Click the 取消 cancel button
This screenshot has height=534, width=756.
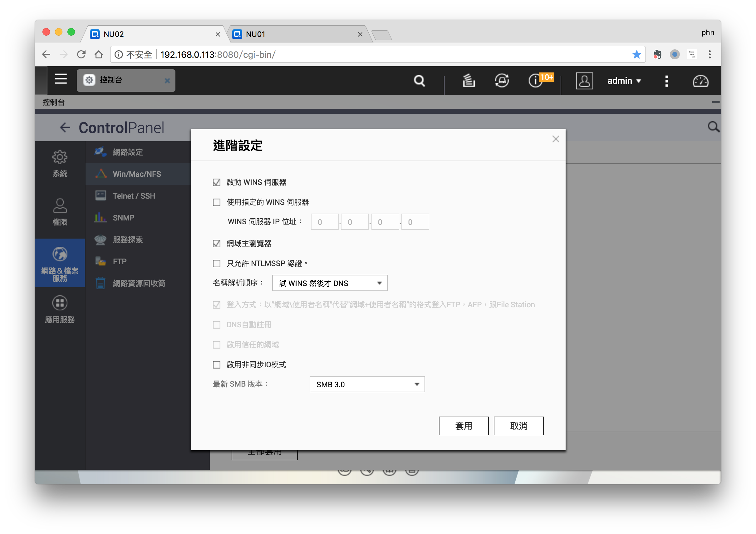(x=518, y=426)
